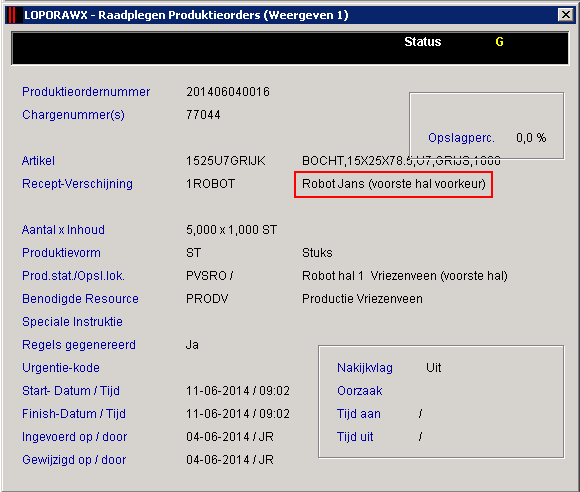Select the Benodigde Resource value PRODV
580x492 pixels.
(207, 299)
